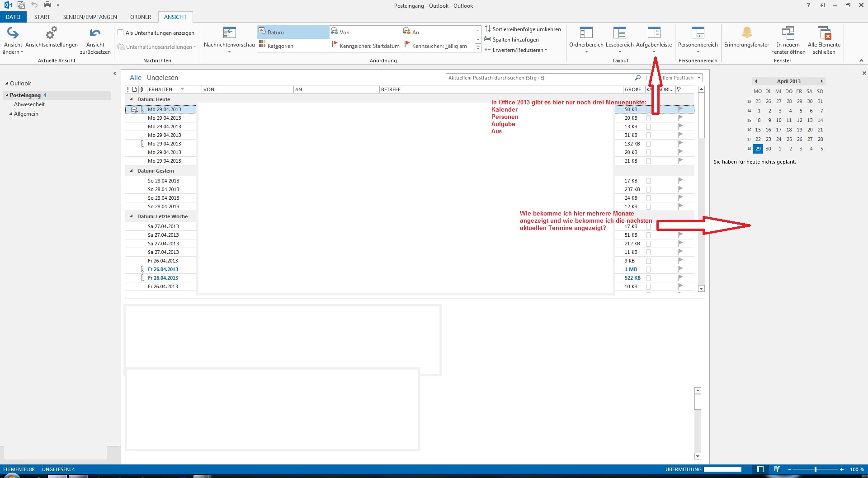This screenshot has height=478, width=868.
Task: Expand the arrangement gallery more arrow
Action: click(x=478, y=48)
